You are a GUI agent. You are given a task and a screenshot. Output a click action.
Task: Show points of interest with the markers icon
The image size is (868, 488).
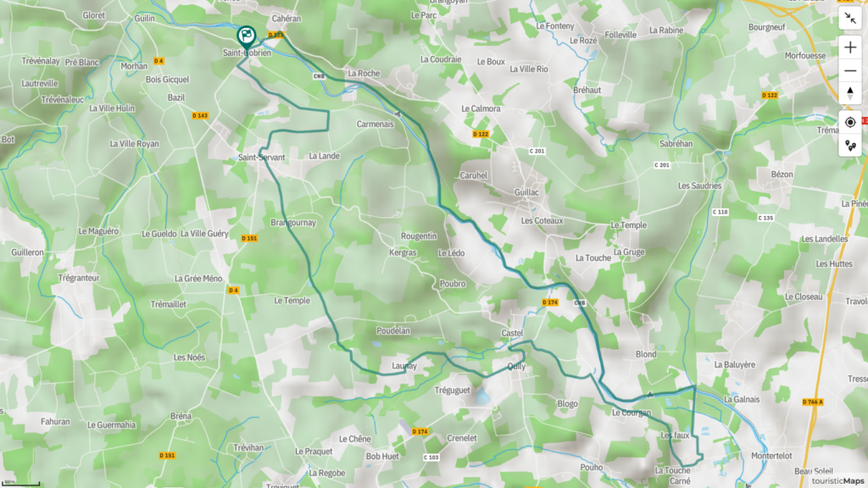(x=849, y=146)
